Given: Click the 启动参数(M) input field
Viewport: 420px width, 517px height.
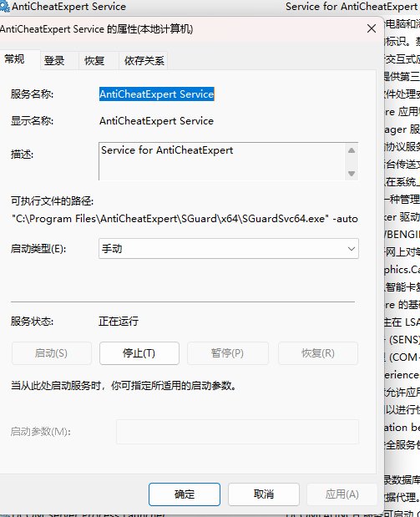Looking at the screenshot, I should click(x=237, y=432).
